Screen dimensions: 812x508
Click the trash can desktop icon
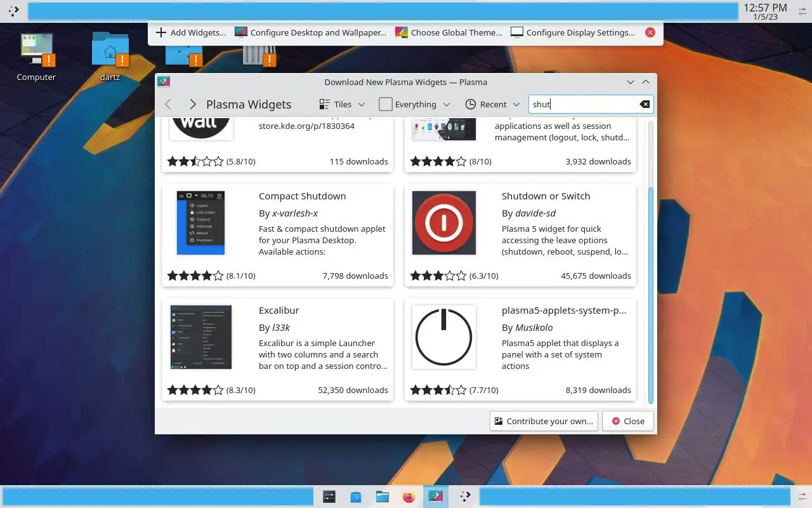[259, 56]
